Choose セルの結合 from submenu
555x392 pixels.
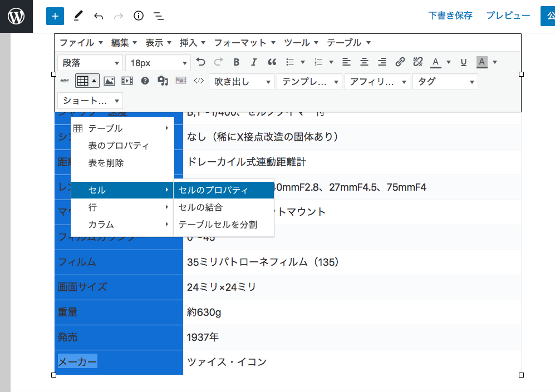point(224,207)
